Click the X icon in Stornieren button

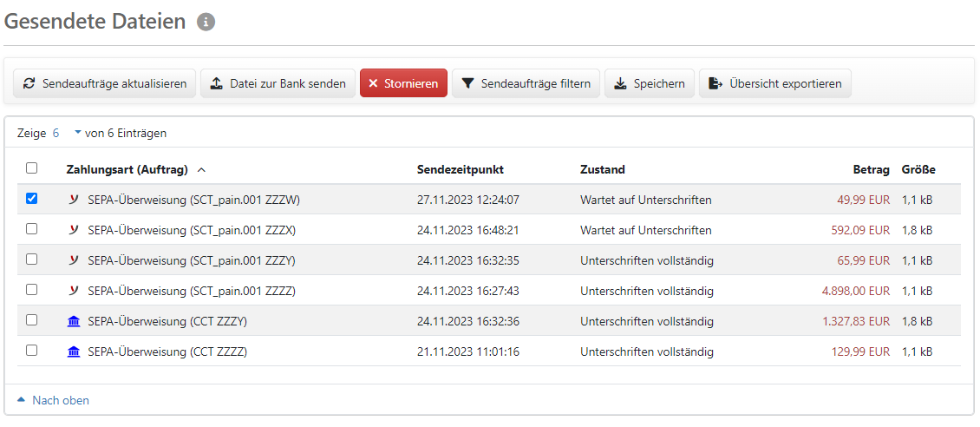(373, 83)
